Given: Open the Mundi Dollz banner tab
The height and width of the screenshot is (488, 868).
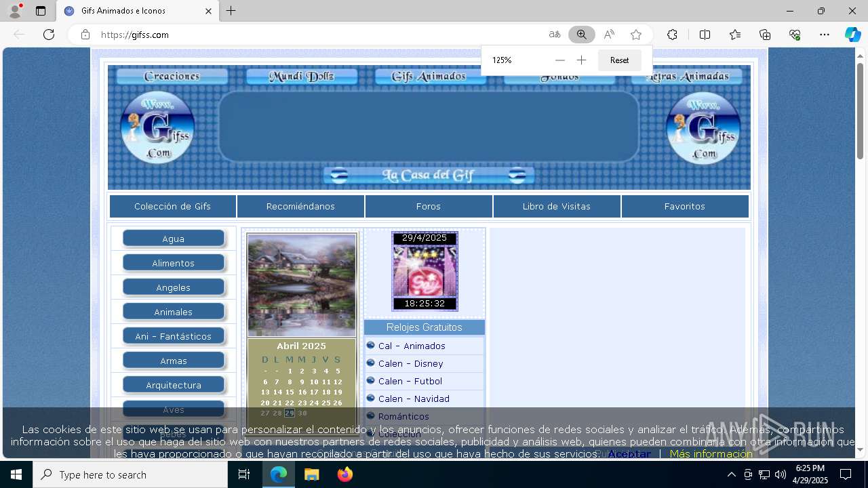Looking at the screenshot, I should pyautogui.click(x=302, y=77).
